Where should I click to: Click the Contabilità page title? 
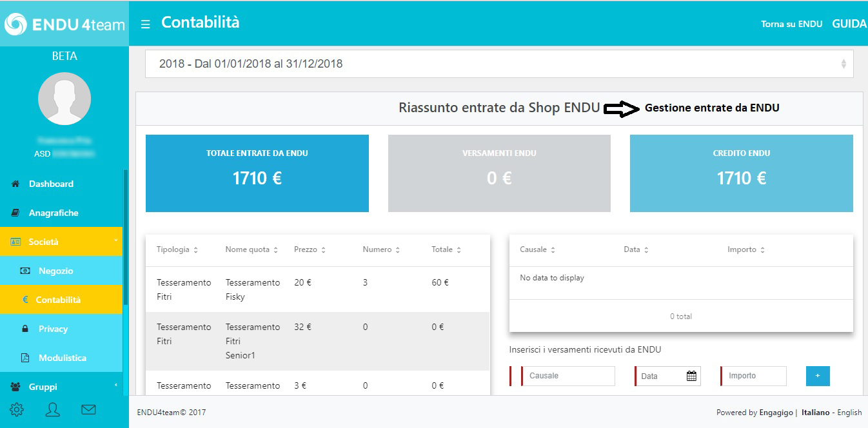tap(201, 23)
